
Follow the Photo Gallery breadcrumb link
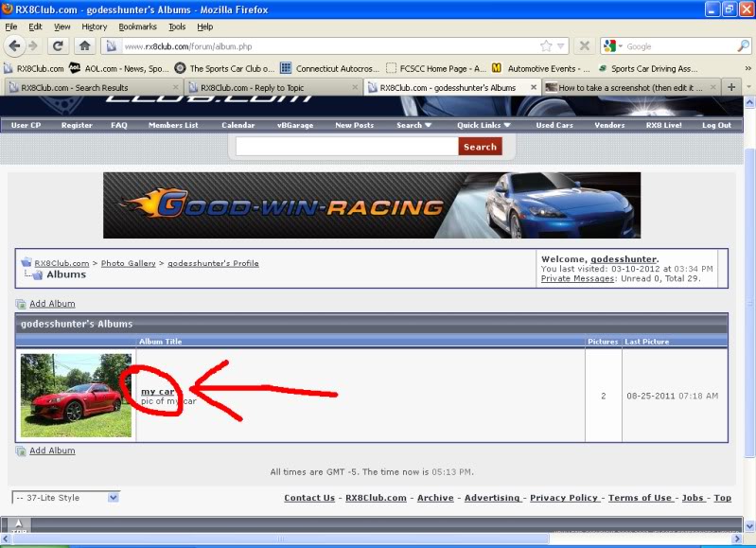coord(129,263)
